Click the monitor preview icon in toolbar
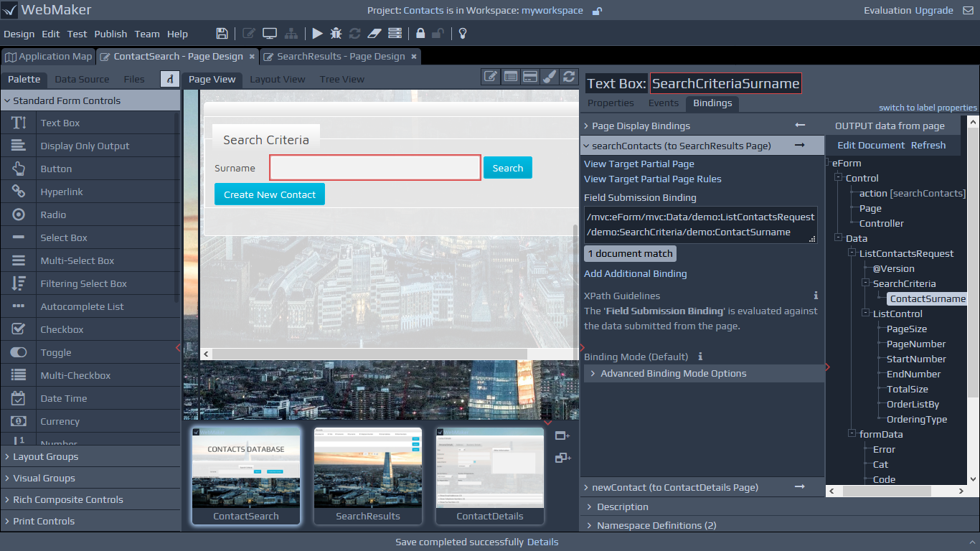The height and width of the screenshot is (551, 980). [270, 34]
